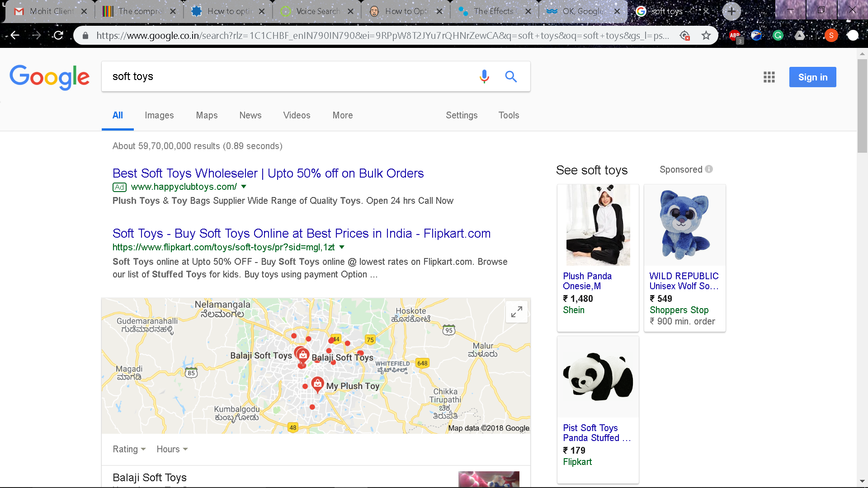Open Plush Panda Onesie product link
868x488 pixels.
587,281
